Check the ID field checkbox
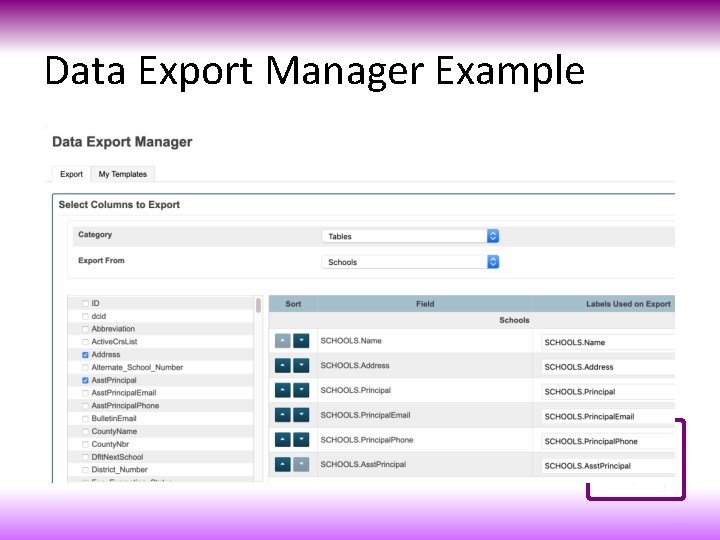This screenshot has height=540, width=720. (85, 304)
